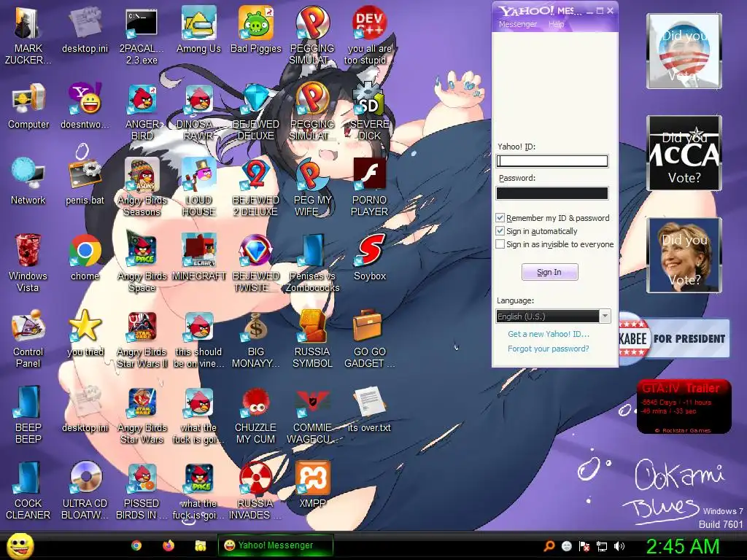Open the Among Us desktop shortcut

point(198,29)
